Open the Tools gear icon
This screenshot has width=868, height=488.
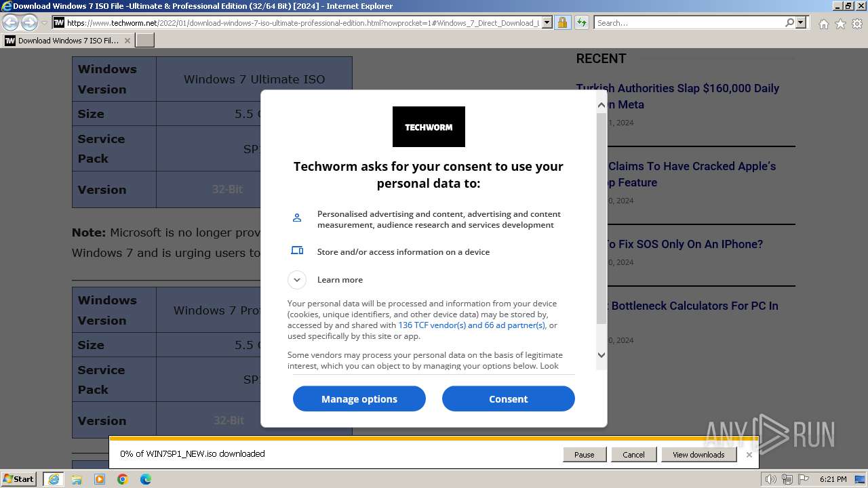pos(857,24)
